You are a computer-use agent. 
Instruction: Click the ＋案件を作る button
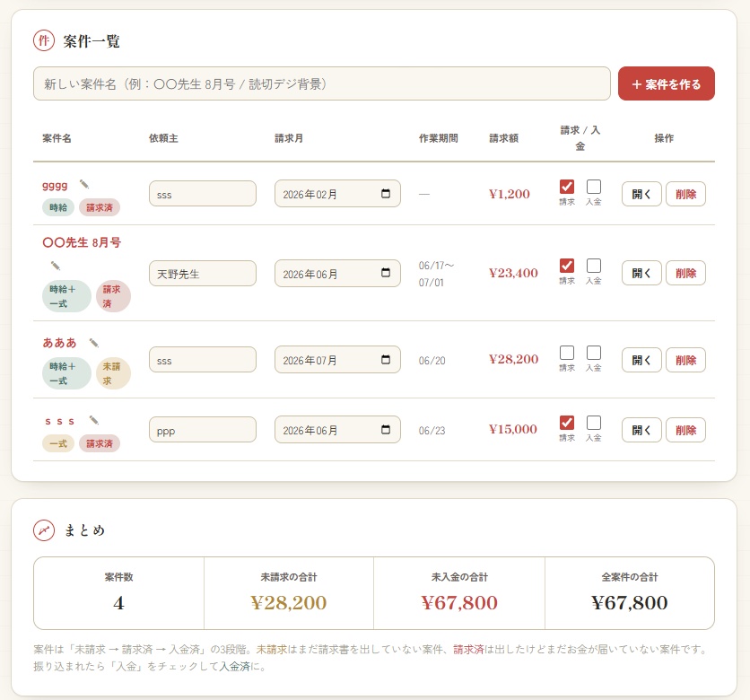tap(667, 83)
